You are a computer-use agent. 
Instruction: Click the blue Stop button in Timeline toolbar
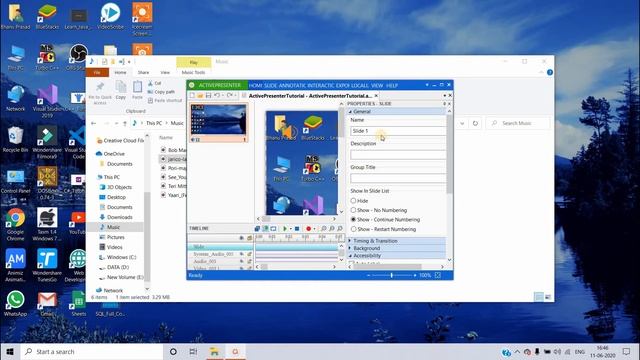[x=297, y=229]
